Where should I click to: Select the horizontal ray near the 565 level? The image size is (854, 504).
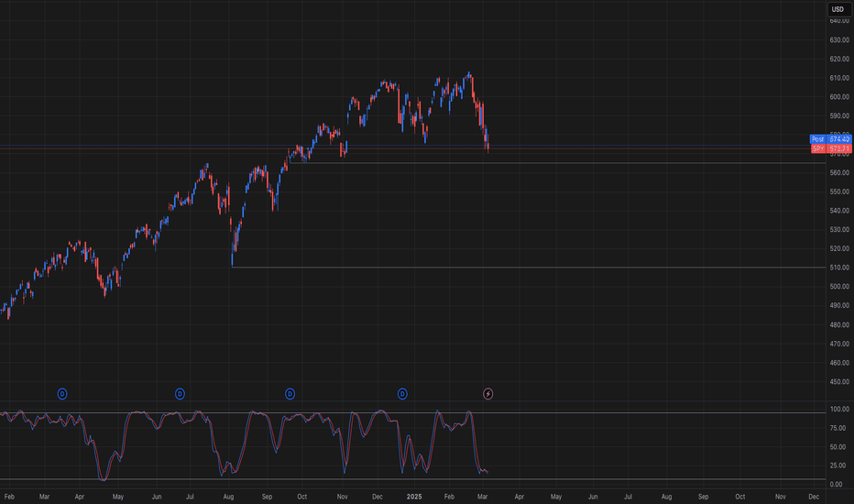(557, 163)
